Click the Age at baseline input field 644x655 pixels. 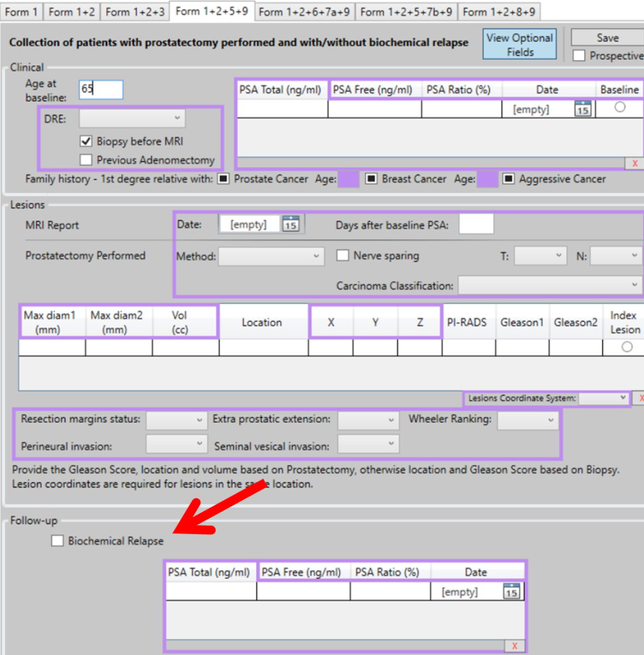pos(101,90)
